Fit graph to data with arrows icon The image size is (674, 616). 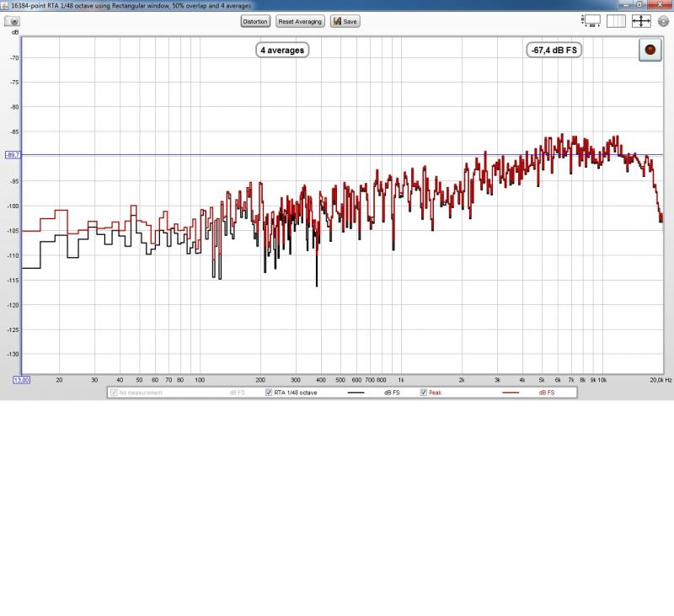point(641,21)
